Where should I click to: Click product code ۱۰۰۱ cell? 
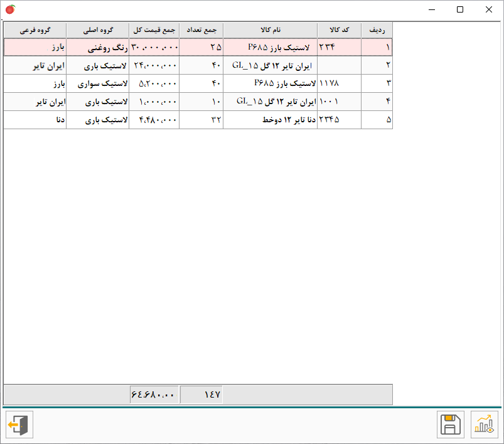tap(339, 102)
